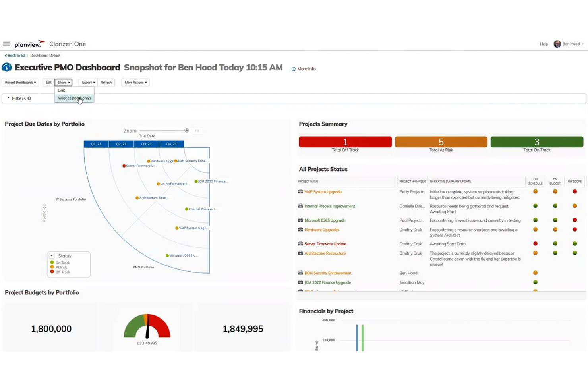Open the Hardware Upgrades project link

[x=322, y=230]
